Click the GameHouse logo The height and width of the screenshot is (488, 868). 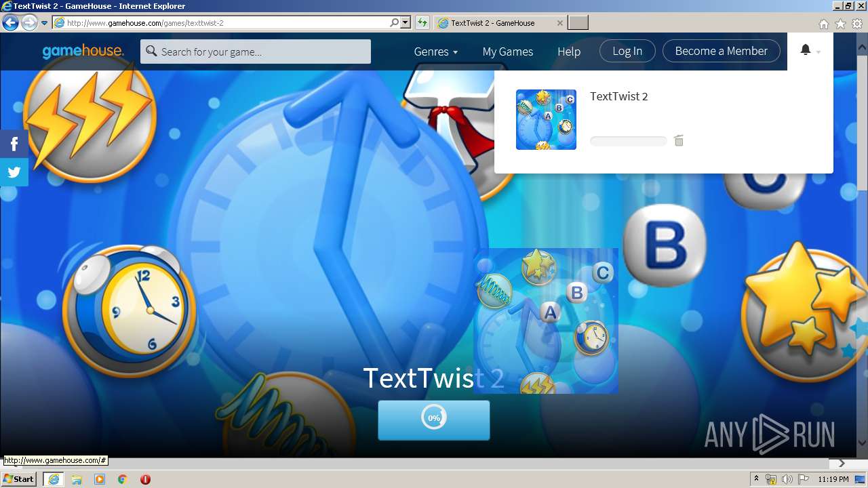coord(83,52)
